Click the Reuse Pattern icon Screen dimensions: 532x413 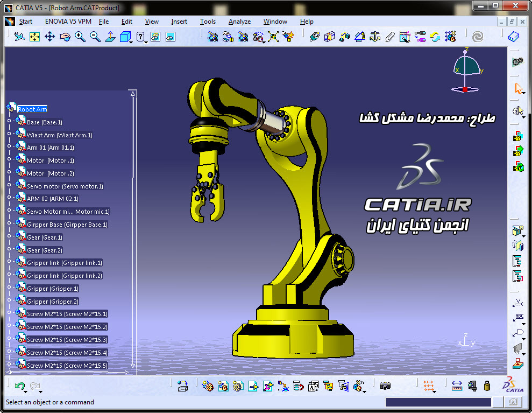450,36
